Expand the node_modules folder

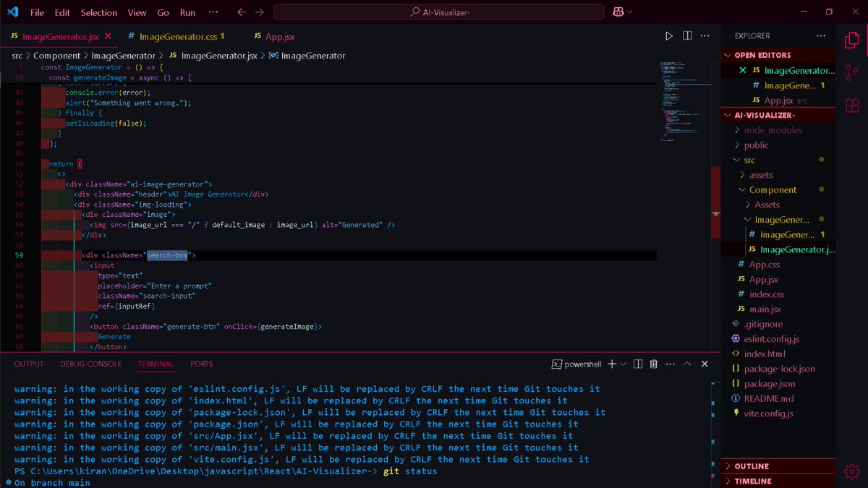click(x=773, y=130)
